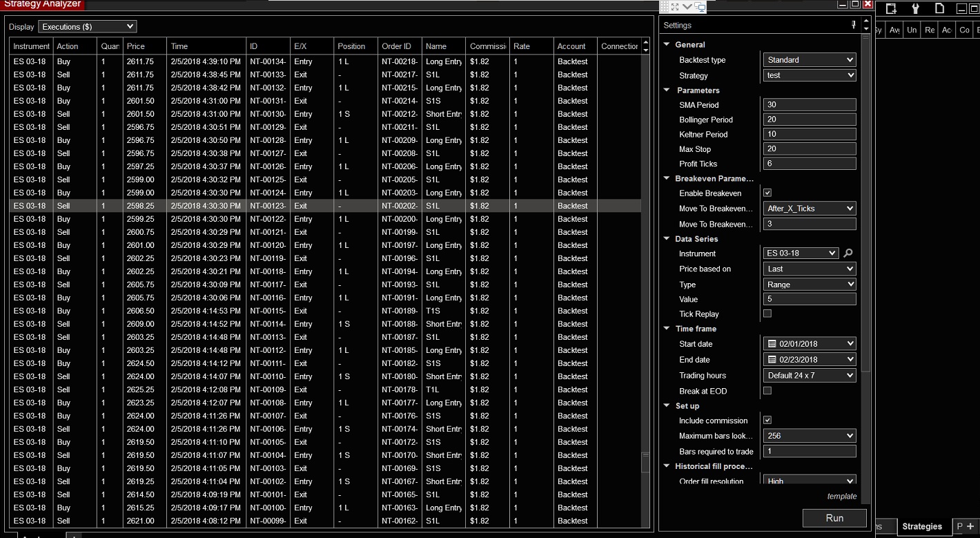This screenshot has height=538, width=980.
Task: Collapse the Set up section
Action: (667, 406)
